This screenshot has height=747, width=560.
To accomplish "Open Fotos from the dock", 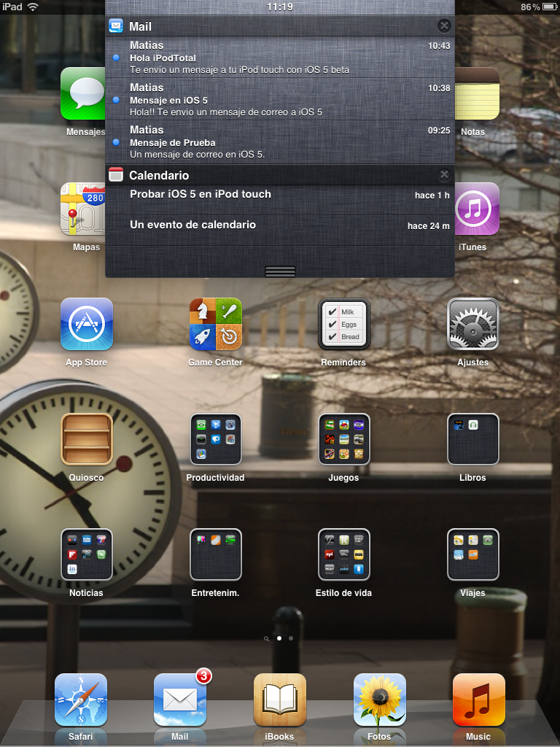I will tap(379, 700).
